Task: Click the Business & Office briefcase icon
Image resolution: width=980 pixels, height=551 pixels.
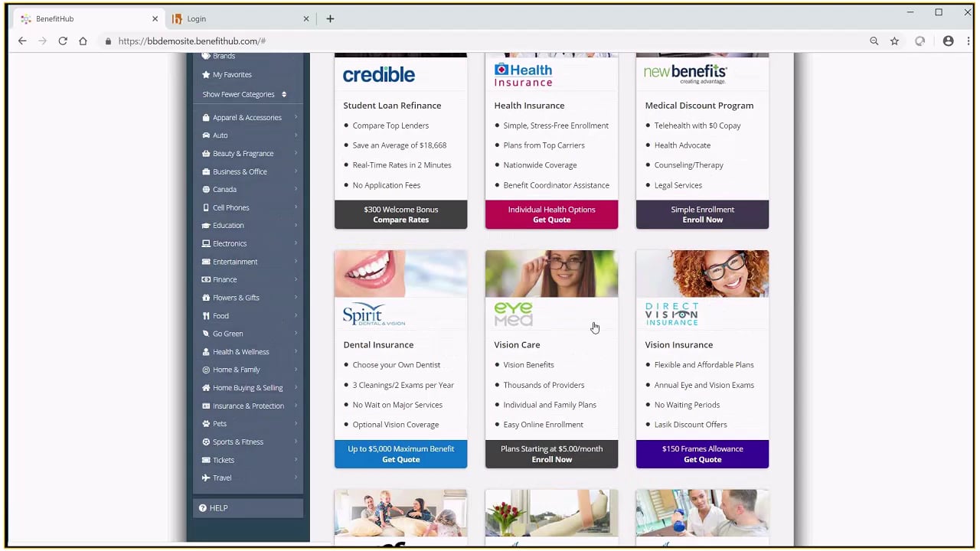Action: tap(206, 172)
